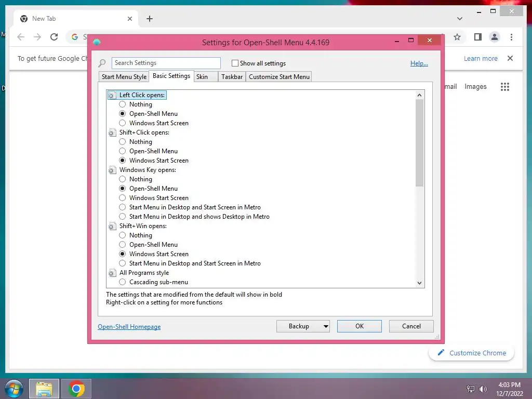
Task: Switch to the Taskbar tab
Action: [x=232, y=77]
